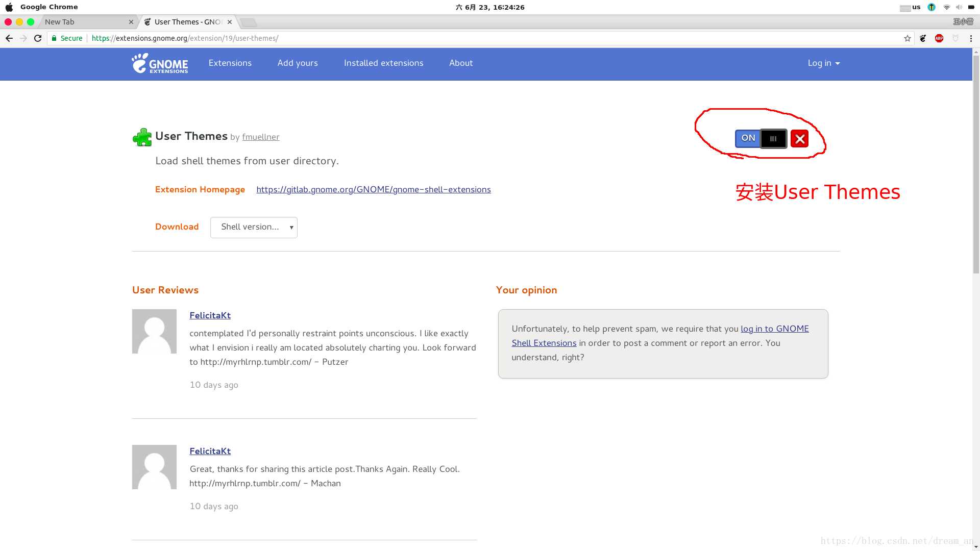Open the Google Chrome app menu
Image resolution: width=980 pixels, height=551 pixels.
tap(49, 7)
